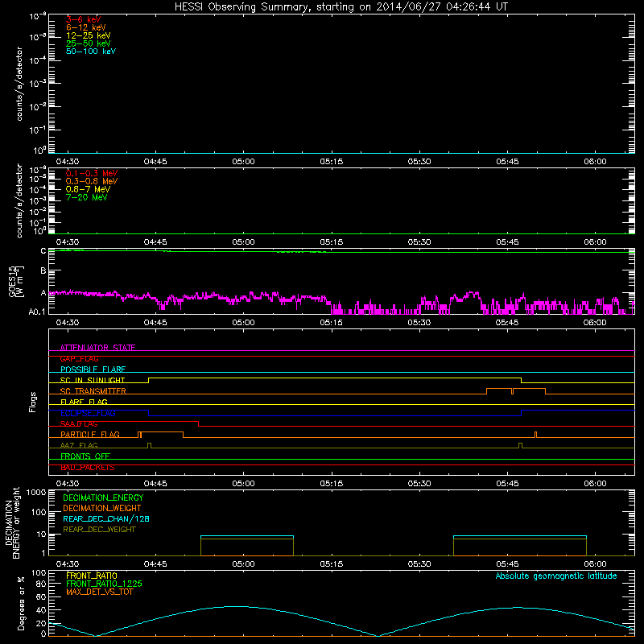Select the 'DECIMATION_ENERGY' legend label
The image size is (644, 644).
tap(103, 497)
